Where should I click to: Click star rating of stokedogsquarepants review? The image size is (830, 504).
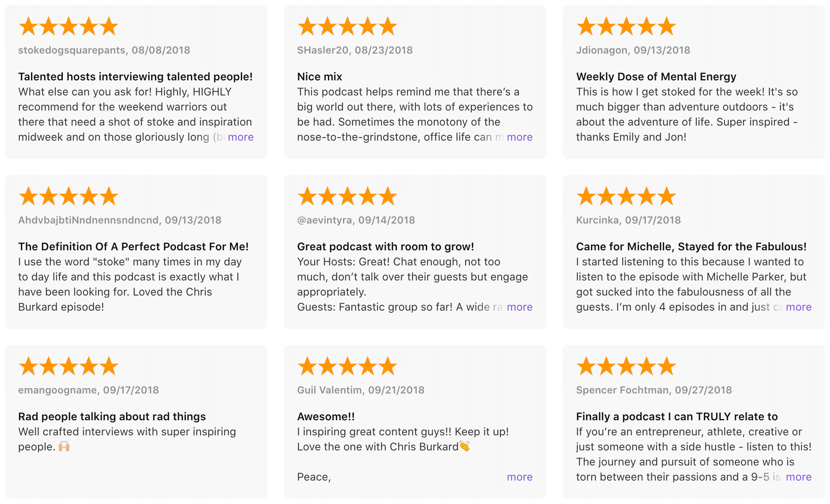click(x=69, y=26)
